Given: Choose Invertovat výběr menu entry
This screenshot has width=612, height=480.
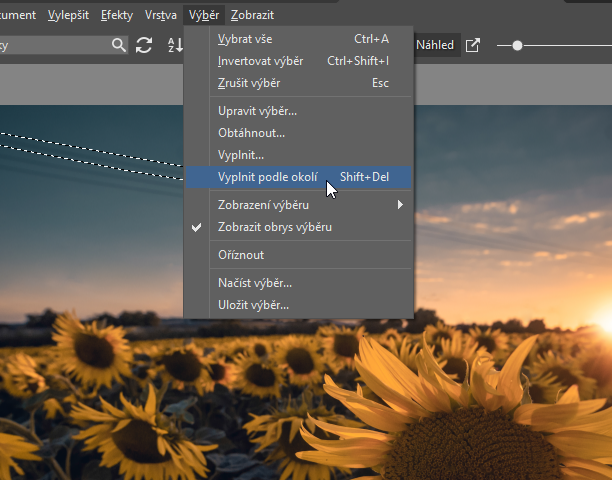Looking at the screenshot, I should tap(299, 61).
